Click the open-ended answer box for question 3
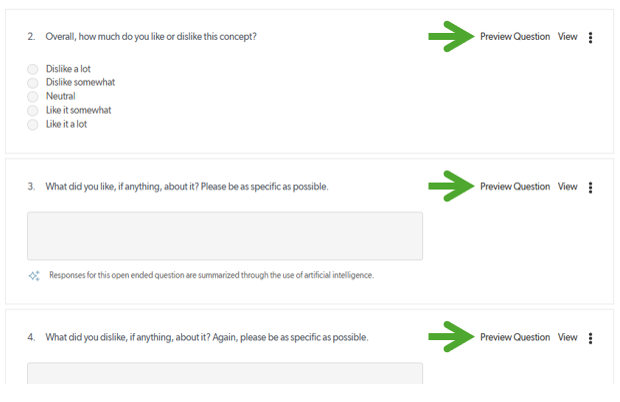 point(225,236)
